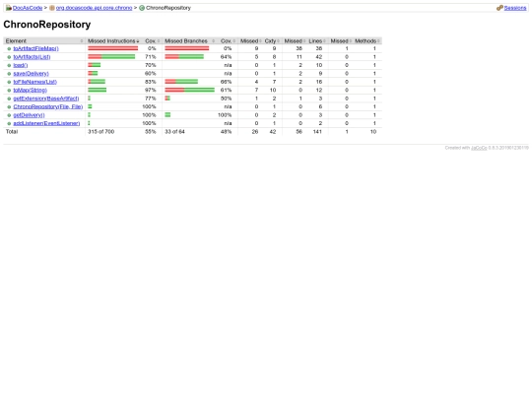Click method icon beside toArtifactFileMap()

click(9, 49)
